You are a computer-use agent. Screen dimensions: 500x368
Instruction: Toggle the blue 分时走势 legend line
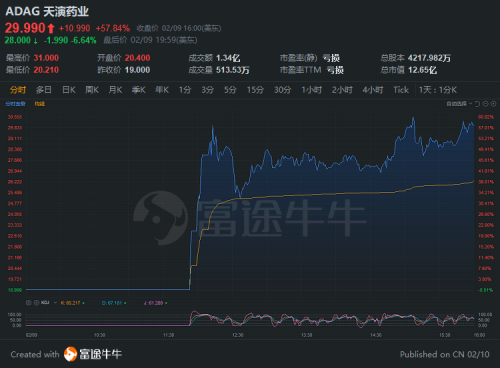click(15, 104)
